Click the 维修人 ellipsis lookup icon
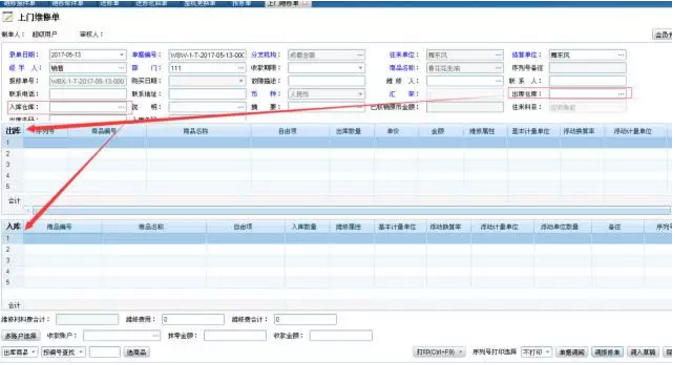The image size is (675, 365). tap(498, 81)
